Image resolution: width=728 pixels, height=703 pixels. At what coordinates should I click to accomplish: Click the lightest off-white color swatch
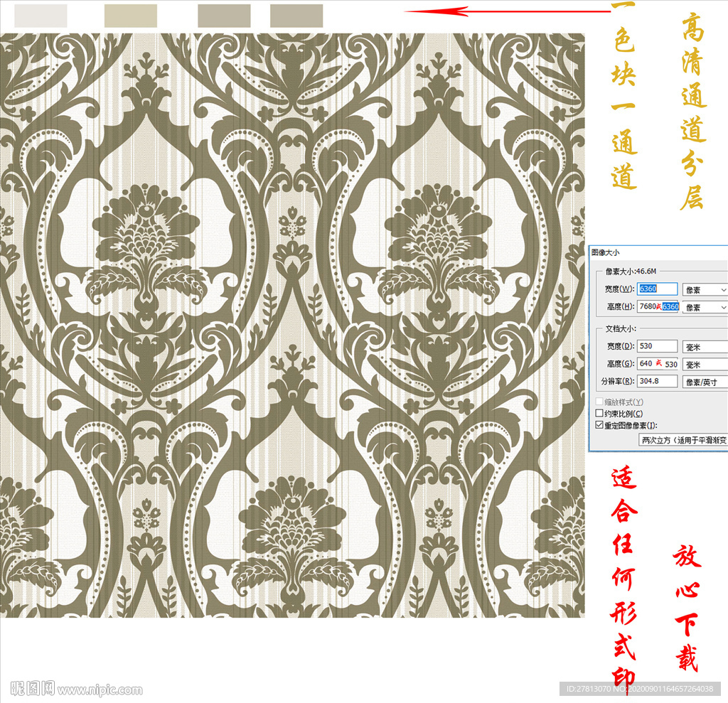click(41, 16)
